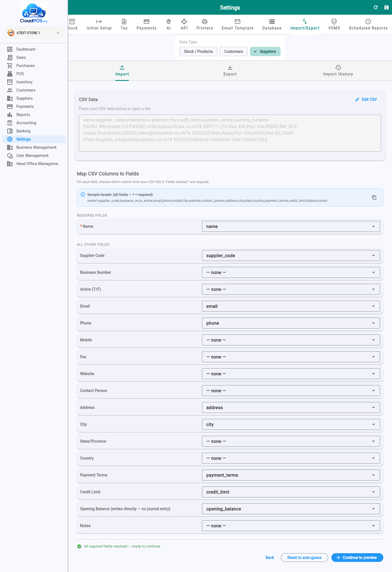This screenshot has width=392, height=572.
Task: Click the Back button
Action: pos(270,558)
